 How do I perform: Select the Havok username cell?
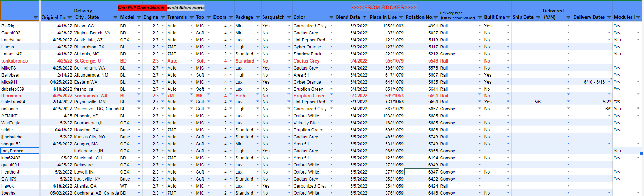20,186
